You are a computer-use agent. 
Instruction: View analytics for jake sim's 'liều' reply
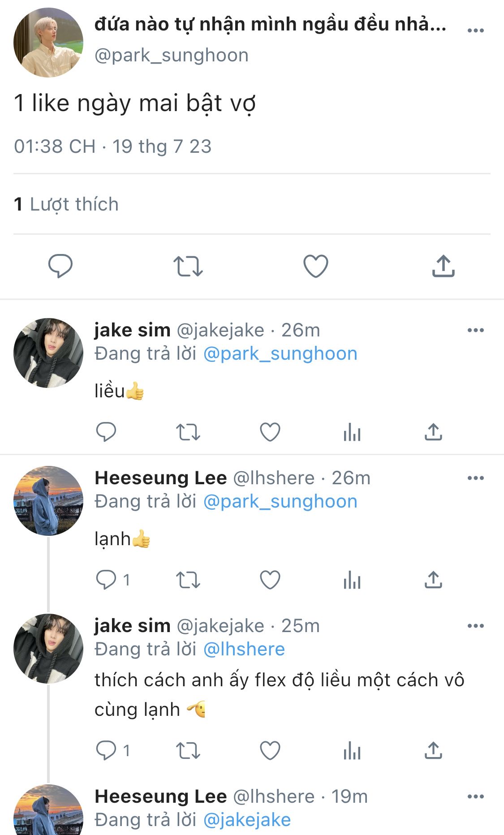(352, 432)
